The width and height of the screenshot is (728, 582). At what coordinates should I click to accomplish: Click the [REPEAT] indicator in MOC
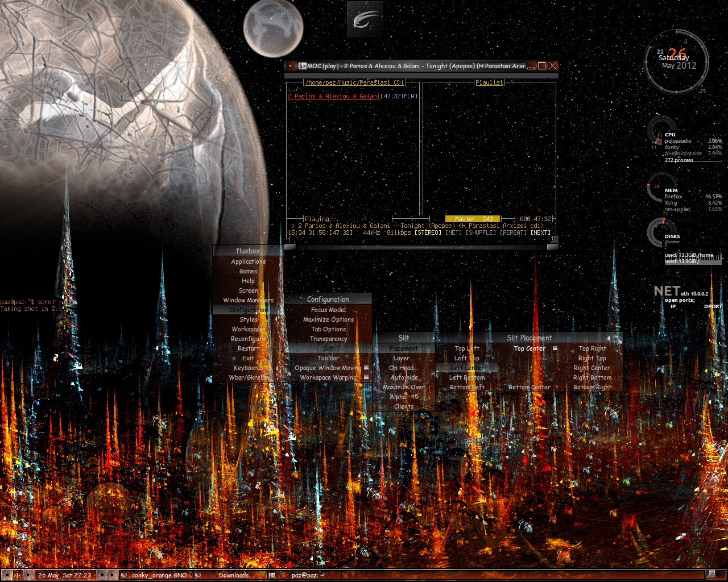513,232
